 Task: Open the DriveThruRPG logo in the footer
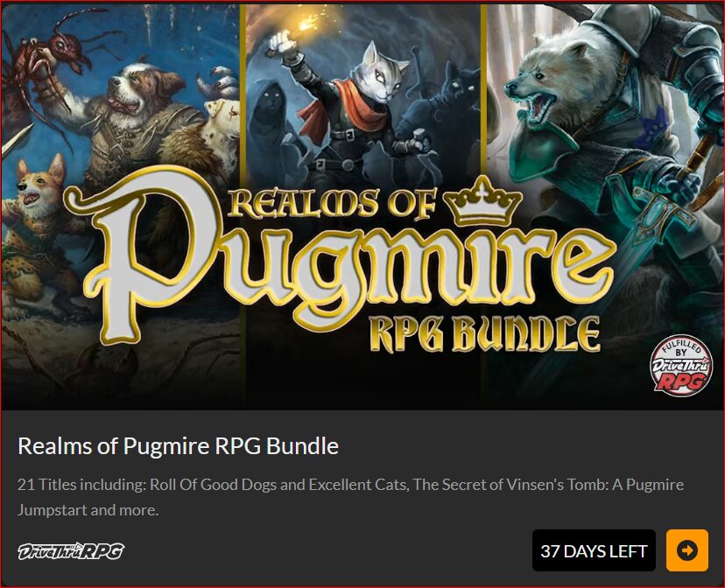(71, 551)
